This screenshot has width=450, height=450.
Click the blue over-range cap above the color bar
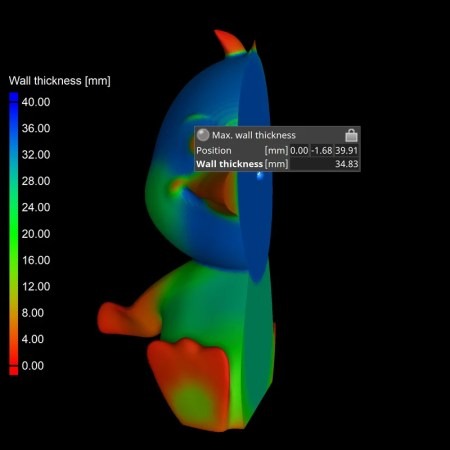coord(14,97)
